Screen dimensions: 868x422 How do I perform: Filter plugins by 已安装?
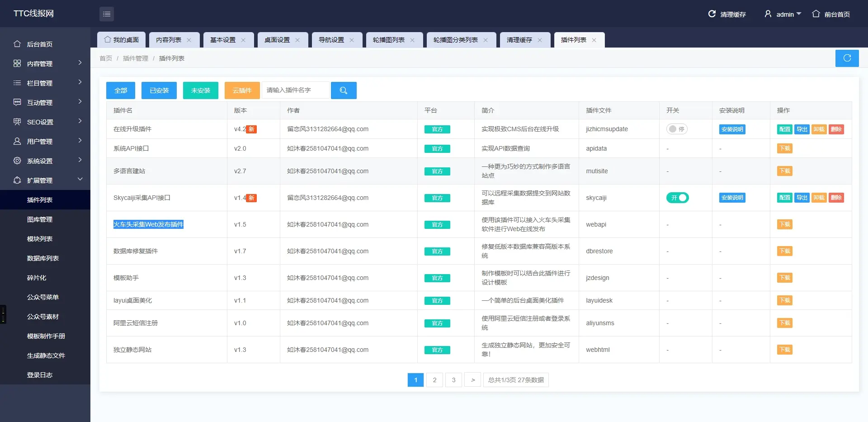click(x=159, y=90)
